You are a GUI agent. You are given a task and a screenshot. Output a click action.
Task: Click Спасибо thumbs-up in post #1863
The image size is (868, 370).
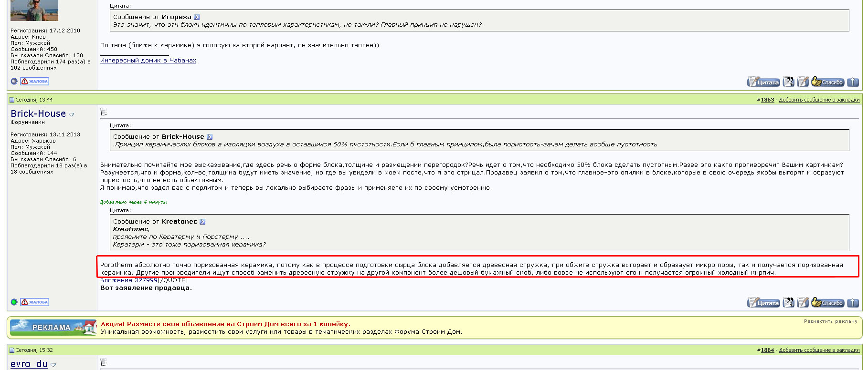(x=827, y=303)
